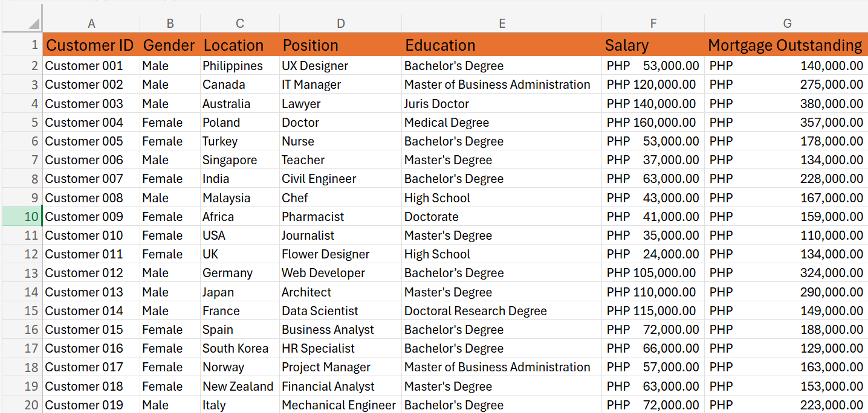Select column A header

click(91, 24)
